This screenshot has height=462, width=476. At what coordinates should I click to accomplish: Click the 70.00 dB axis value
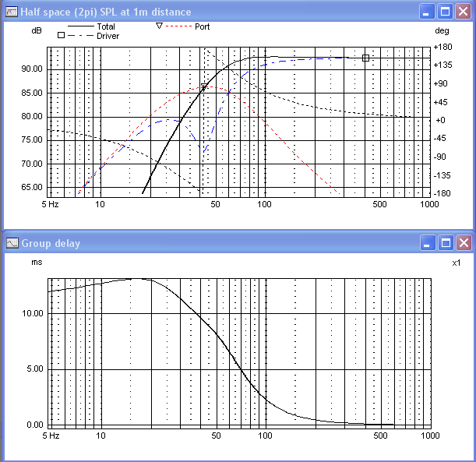click(32, 164)
